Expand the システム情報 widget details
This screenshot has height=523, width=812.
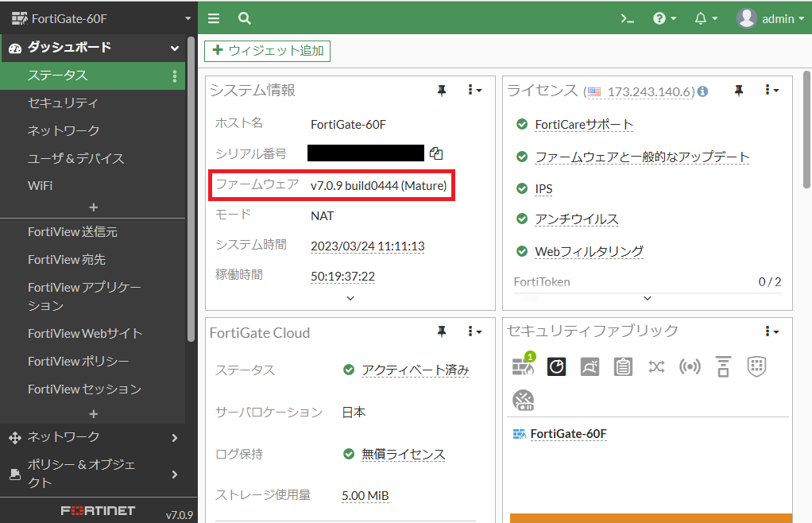click(350, 298)
